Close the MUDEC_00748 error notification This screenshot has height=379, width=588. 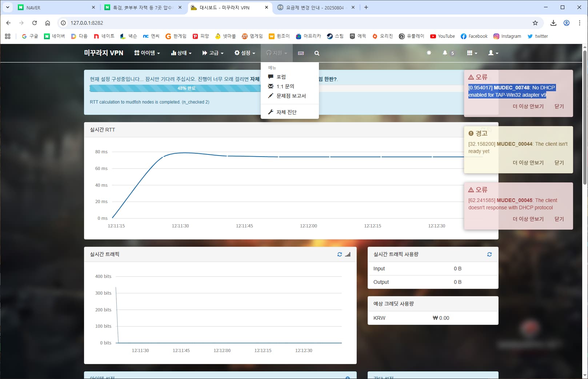point(559,106)
